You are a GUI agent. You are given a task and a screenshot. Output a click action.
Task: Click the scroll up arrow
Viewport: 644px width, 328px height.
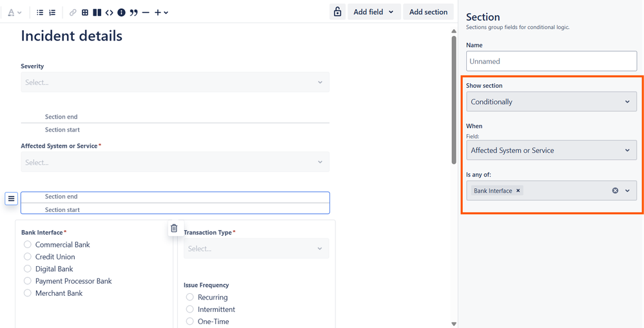(x=454, y=31)
